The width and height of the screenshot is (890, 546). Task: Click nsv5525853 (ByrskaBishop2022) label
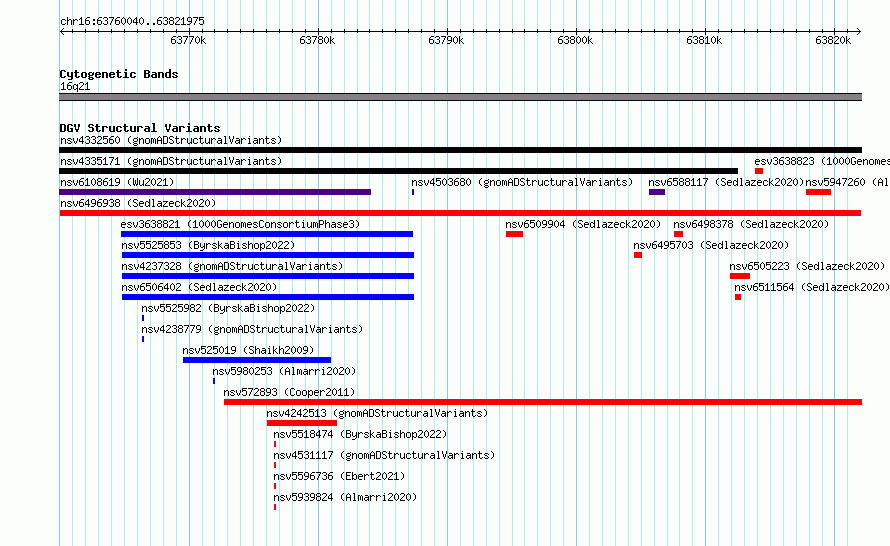(x=208, y=245)
